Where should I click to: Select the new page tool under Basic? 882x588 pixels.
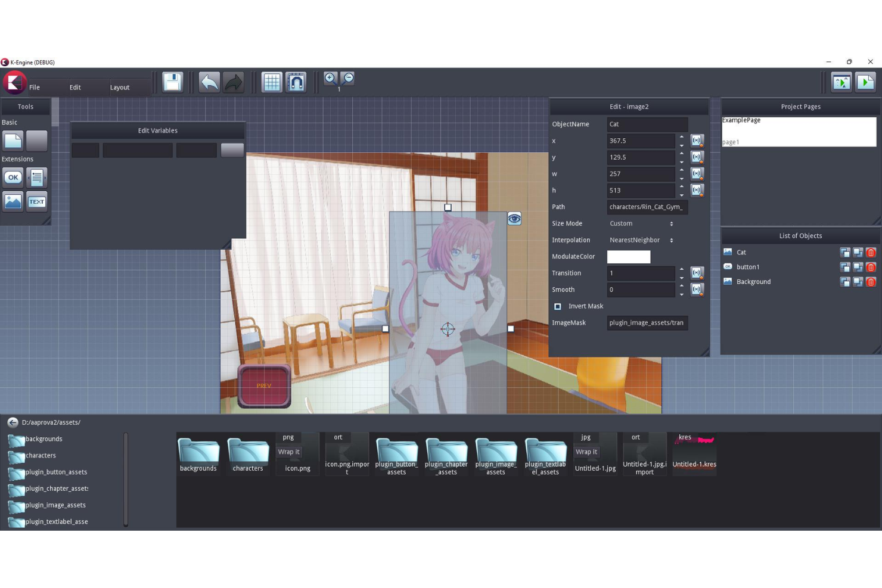click(13, 140)
